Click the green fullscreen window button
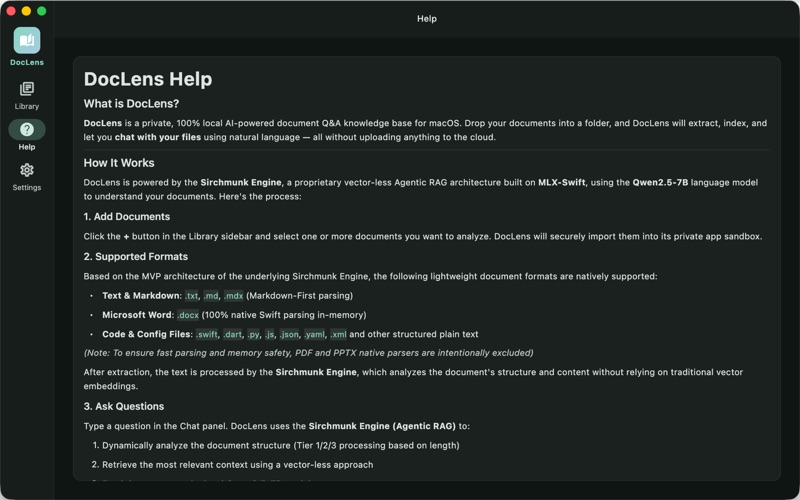Screen dimensions: 800x500 42,11
